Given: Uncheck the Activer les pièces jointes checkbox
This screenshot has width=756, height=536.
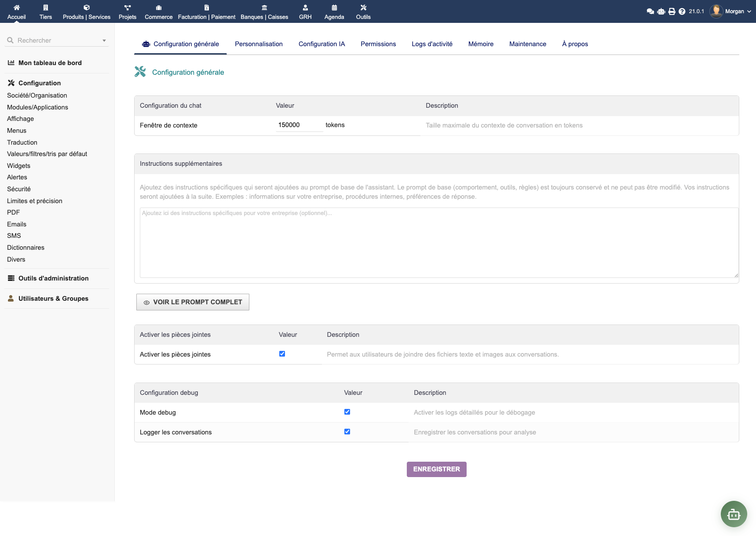Looking at the screenshot, I should (282, 354).
